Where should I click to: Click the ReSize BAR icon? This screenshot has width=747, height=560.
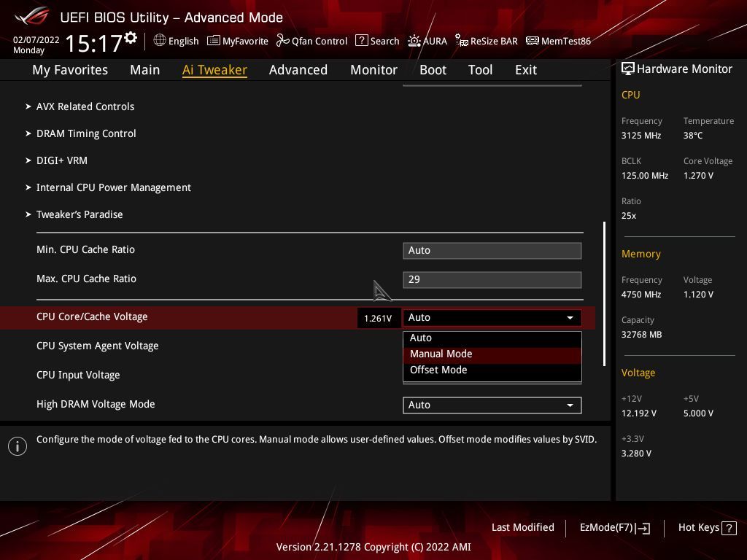click(x=461, y=41)
